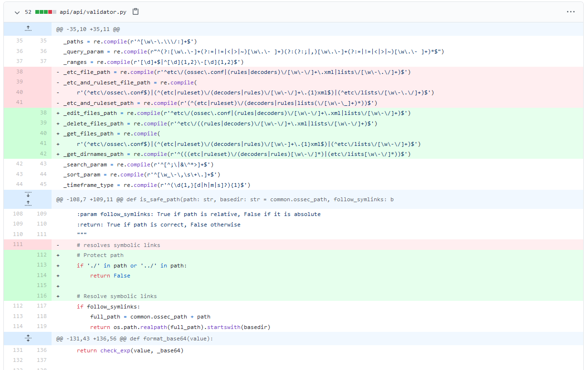This screenshot has height=370, width=588.
Task: Select added line 116 with Resolve symbolic links comment
Action: (x=42, y=296)
